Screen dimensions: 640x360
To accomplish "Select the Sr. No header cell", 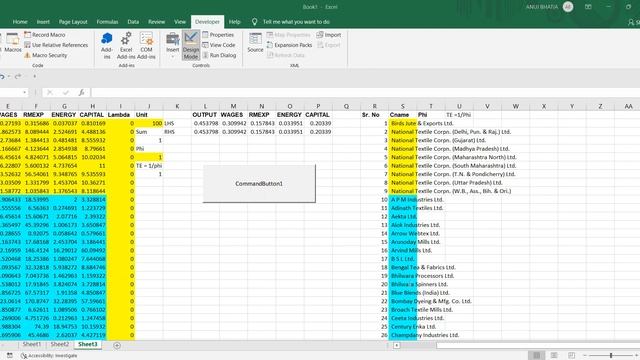I will click(374, 115).
